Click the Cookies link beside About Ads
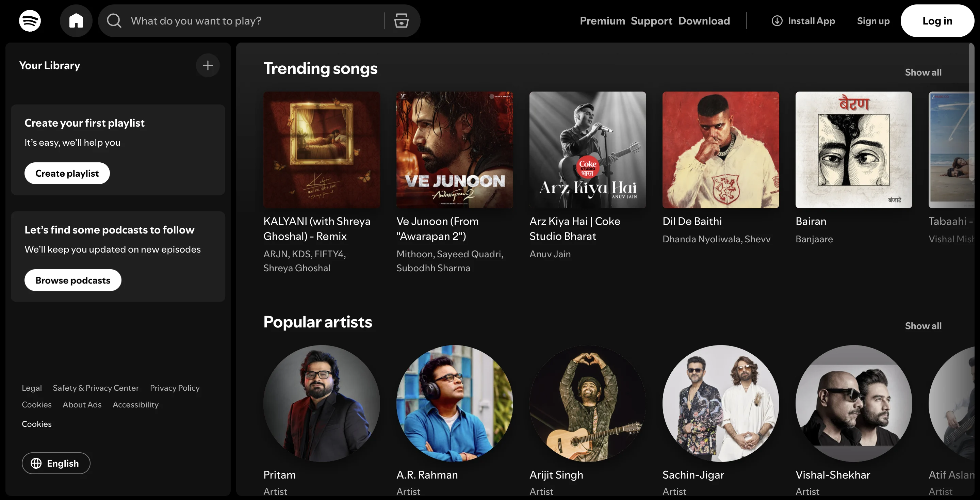This screenshot has height=500, width=980. tap(36, 404)
